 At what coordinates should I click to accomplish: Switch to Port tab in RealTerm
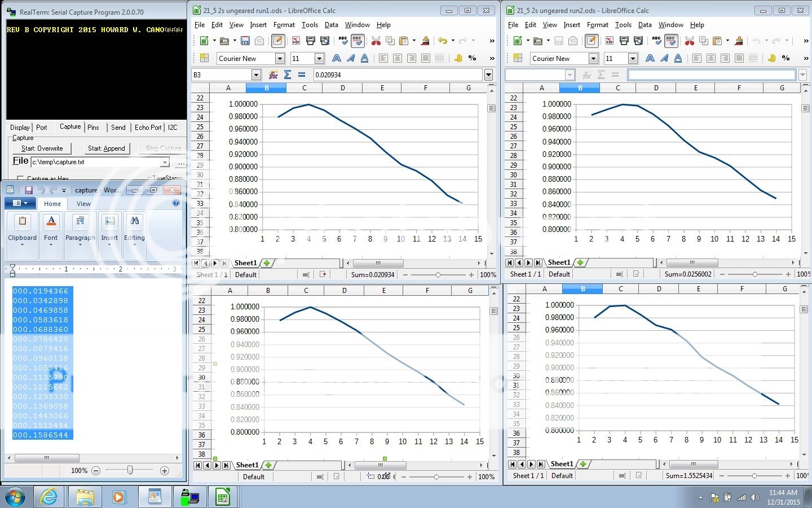click(x=42, y=128)
